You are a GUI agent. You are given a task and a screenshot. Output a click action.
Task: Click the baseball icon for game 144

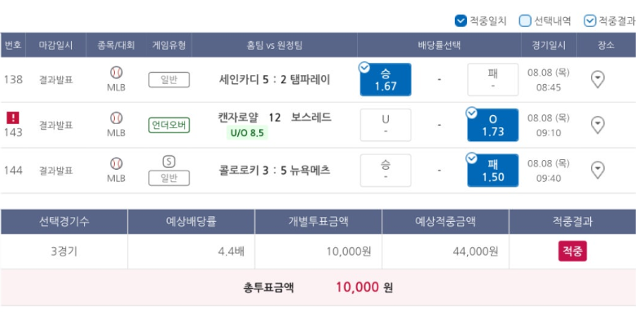(x=117, y=164)
